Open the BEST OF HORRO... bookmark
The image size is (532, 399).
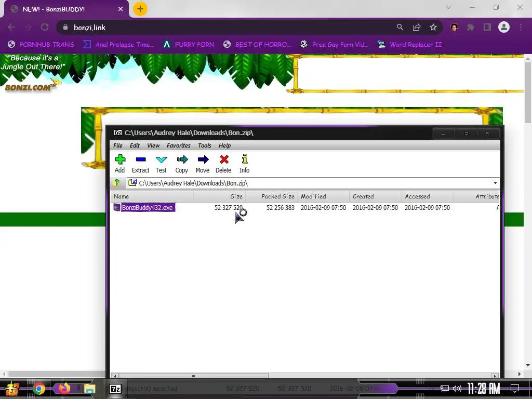click(257, 45)
